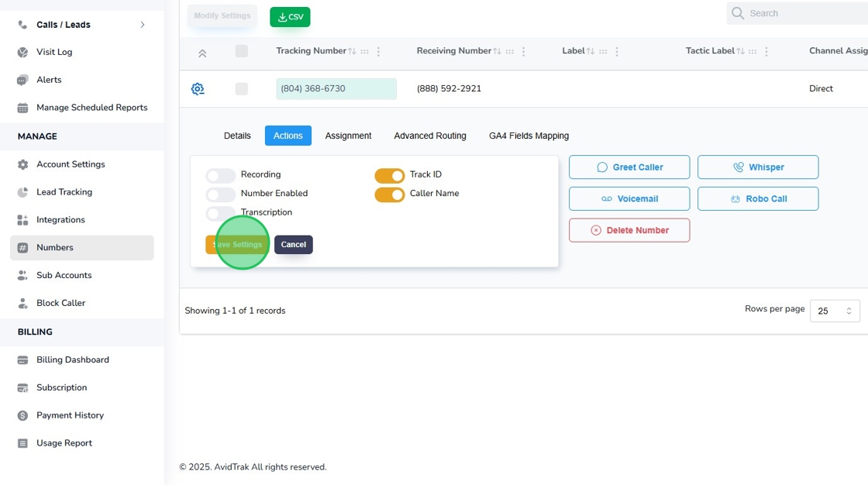Click the receiving number (888) 592-2921
Screen dimensions: 868x485
[449, 88]
